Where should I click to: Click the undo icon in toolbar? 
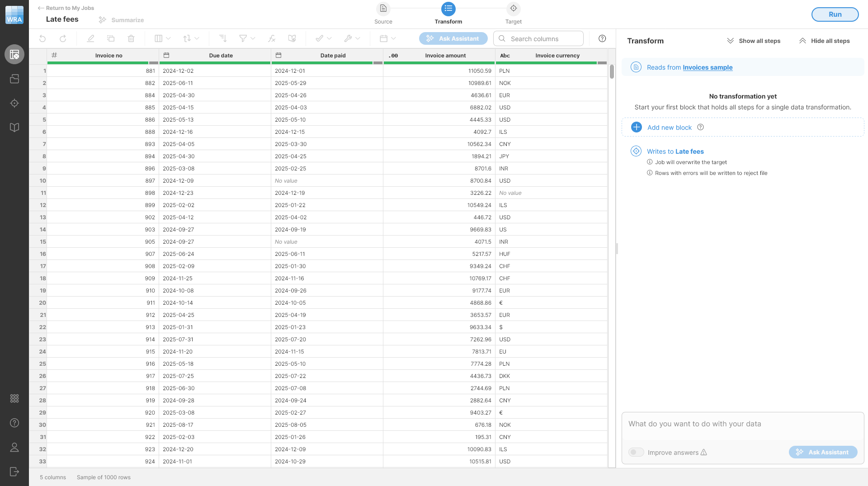(42, 39)
